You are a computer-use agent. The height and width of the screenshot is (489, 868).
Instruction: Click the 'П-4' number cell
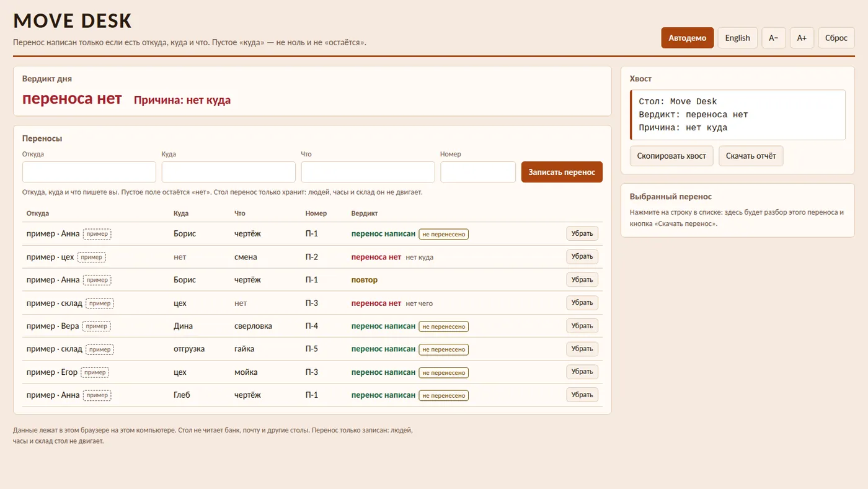312,326
